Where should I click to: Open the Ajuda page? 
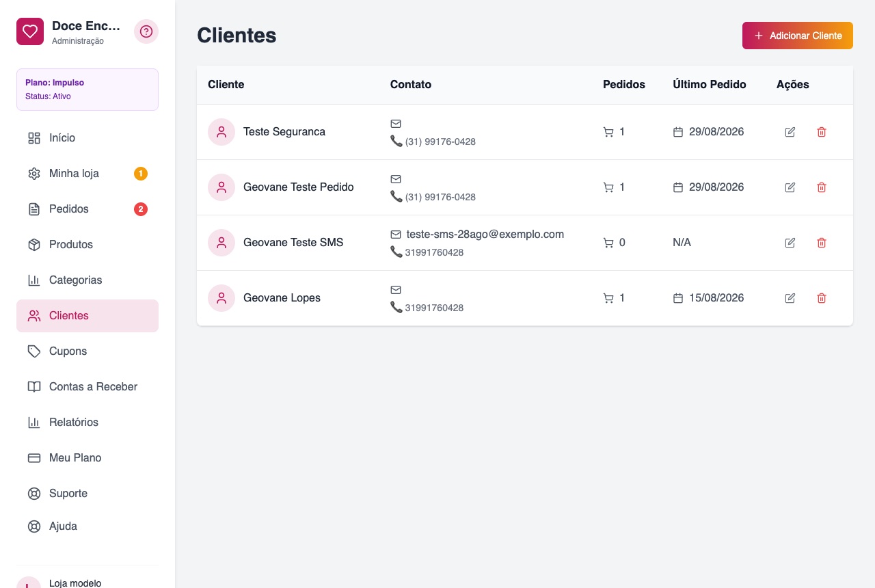[87, 526]
